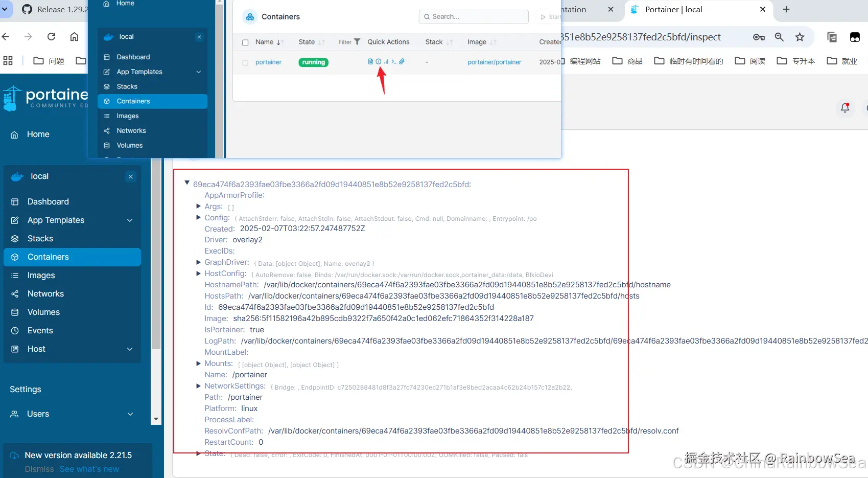Sort containers by Name column
This screenshot has height=478, width=868.
pyautogui.click(x=269, y=42)
